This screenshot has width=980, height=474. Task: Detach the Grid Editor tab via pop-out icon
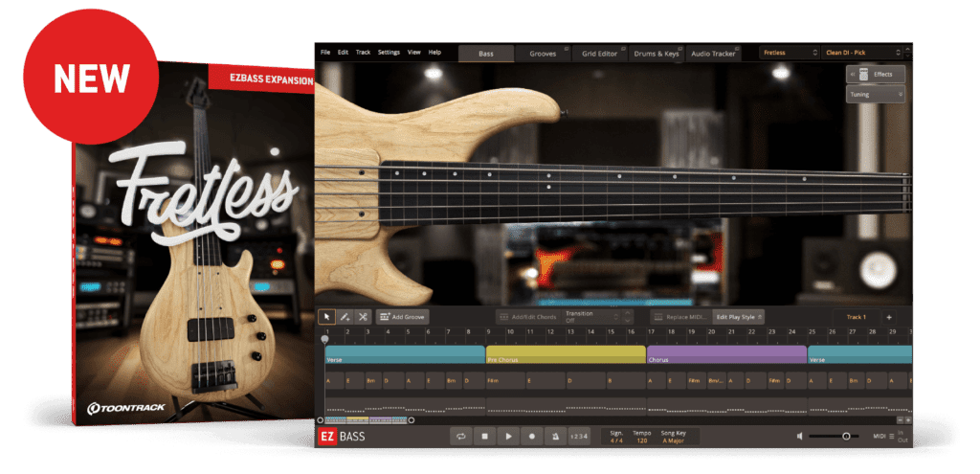[x=624, y=49]
